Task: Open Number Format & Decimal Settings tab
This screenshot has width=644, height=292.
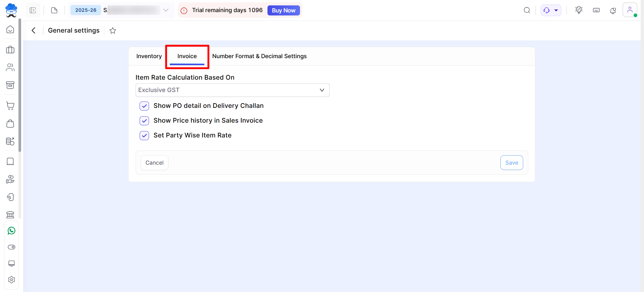Action: 259,56
